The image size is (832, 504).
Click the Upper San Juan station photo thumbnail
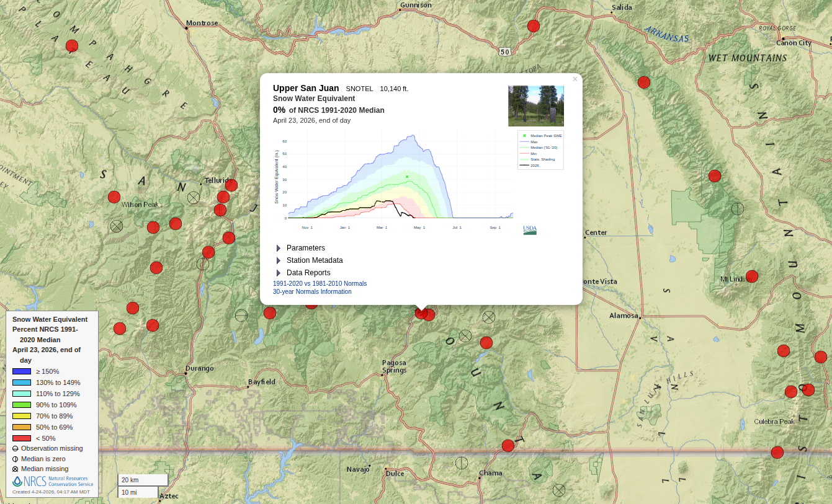[x=535, y=106]
